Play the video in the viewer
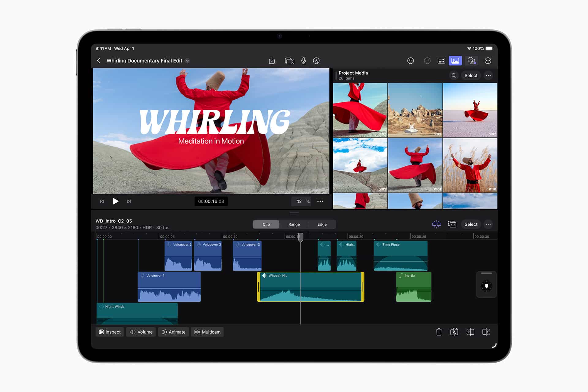Viewport: 588px width, 392px height. (x=115, y=201)
